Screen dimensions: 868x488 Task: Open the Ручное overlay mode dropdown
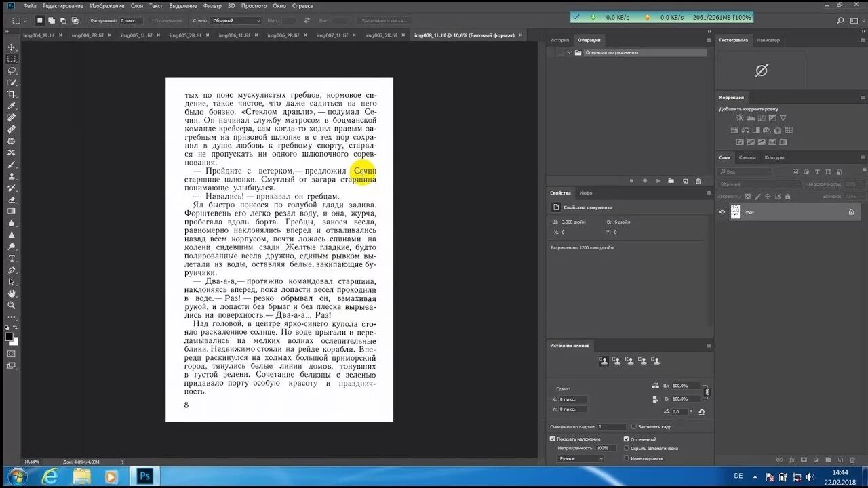pos(580,459)
